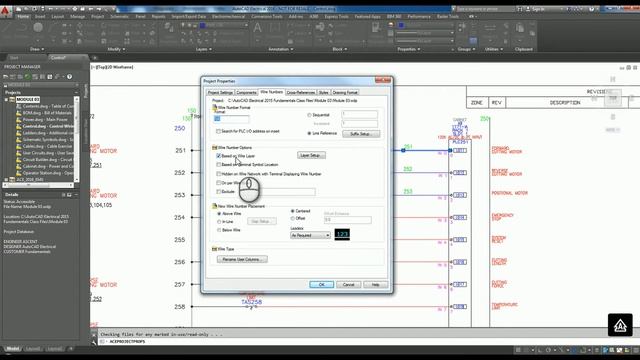Image resolution: width=640 pixels, height=360 pixels.
Task: Open the Reports ribbon tab
Action: point(158,17)
